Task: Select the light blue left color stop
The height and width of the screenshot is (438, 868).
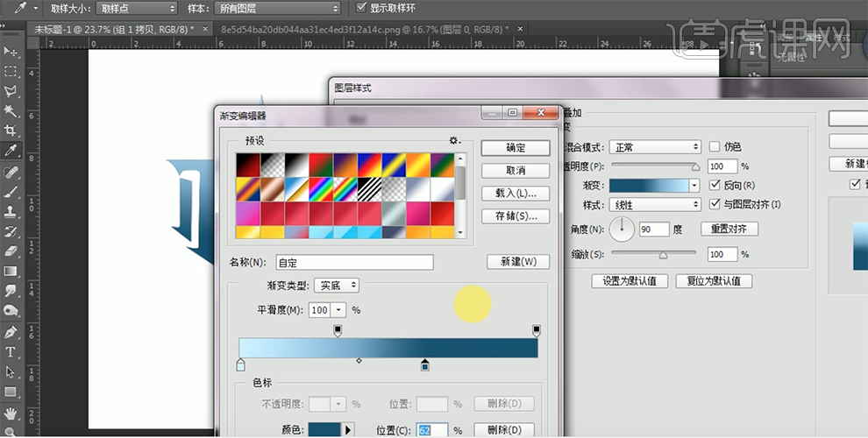Action: (240, 364)
